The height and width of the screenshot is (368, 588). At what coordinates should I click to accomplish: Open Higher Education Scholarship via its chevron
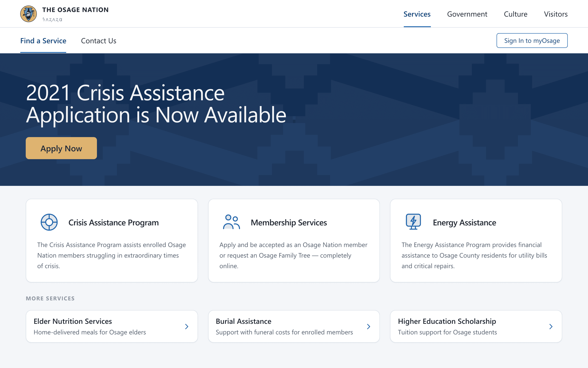click(551, 326)
